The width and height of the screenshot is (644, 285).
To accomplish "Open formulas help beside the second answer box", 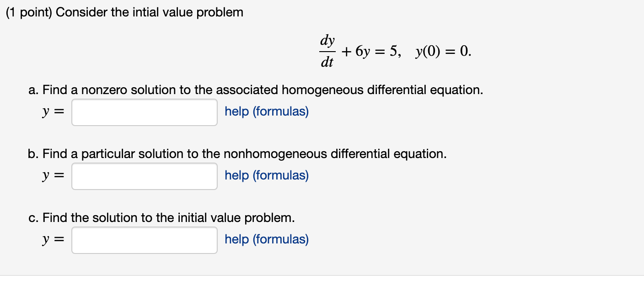I will tap(266, 175).
